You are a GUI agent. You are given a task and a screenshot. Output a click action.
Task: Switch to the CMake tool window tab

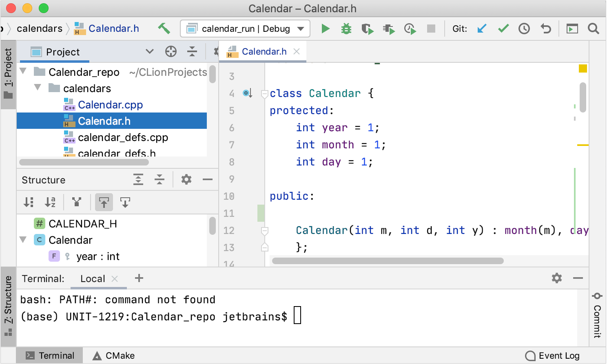click(114, 355)
